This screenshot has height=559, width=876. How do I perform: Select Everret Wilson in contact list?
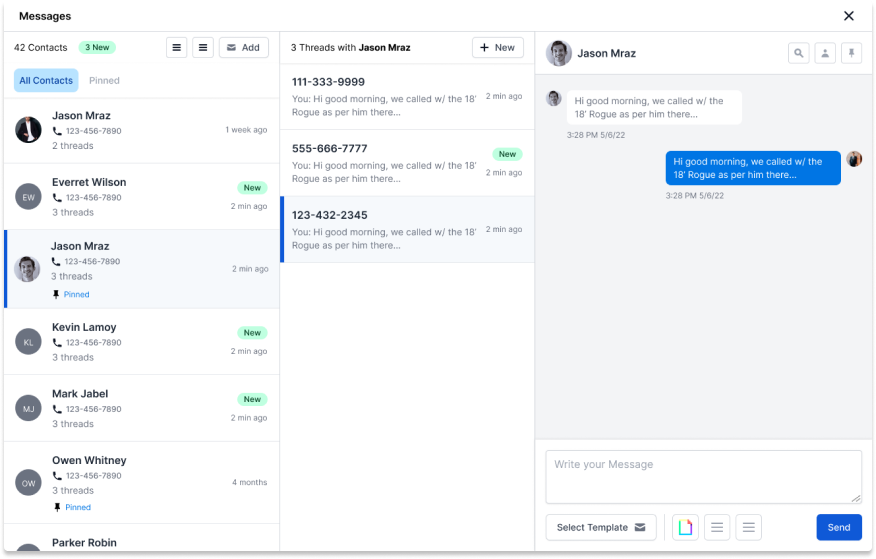pos(141,197)
